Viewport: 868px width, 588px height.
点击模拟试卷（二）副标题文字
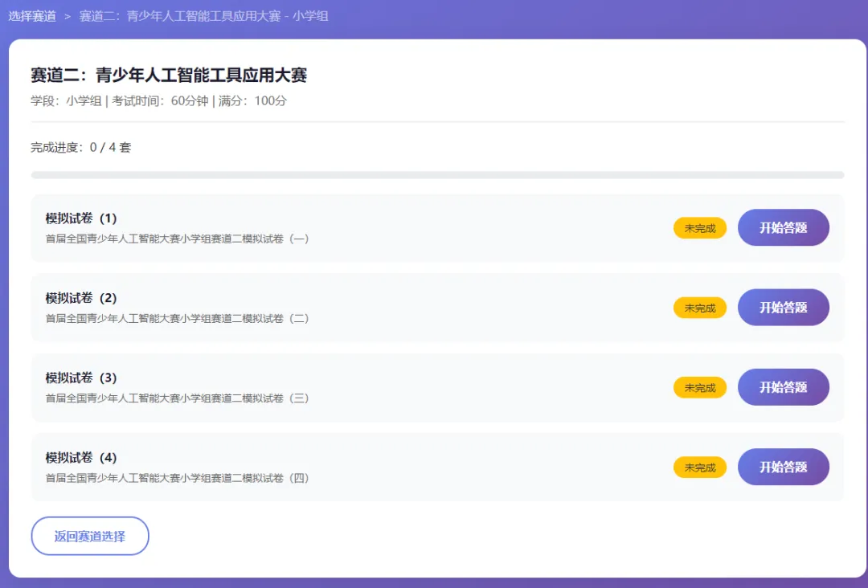pyautogui.click(x=178, y=318)
